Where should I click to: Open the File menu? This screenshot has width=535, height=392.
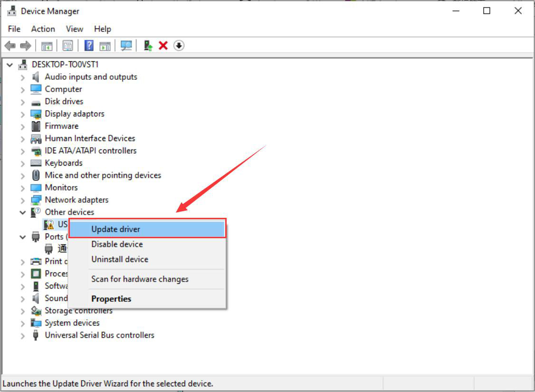(14, 29)
